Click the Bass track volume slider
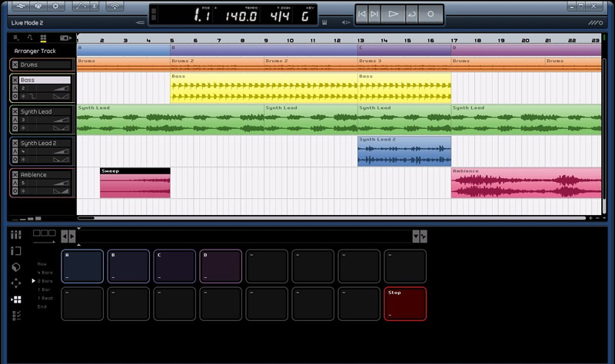Viewport: 615px width, 364px height. click(x=61, y=88)
